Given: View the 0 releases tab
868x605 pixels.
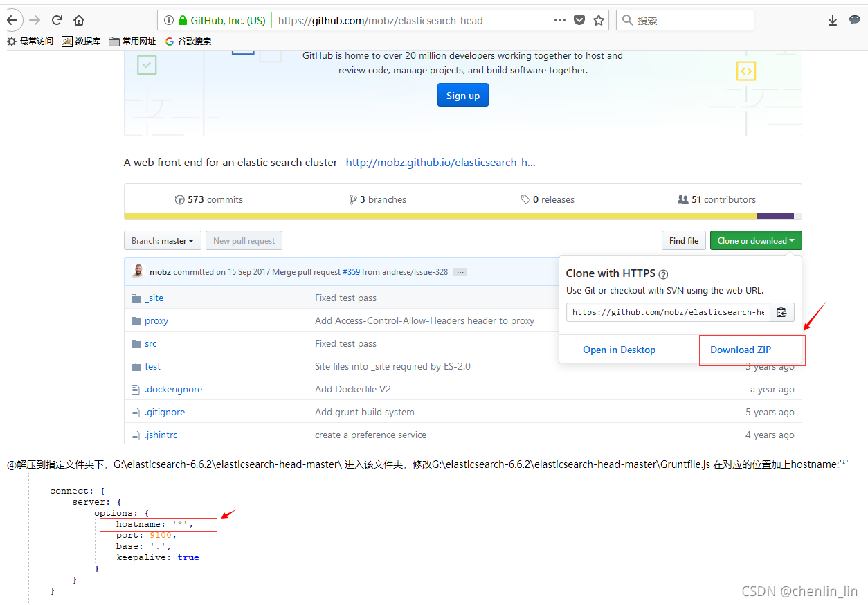Looking at the screenshot, I should 548,199.
